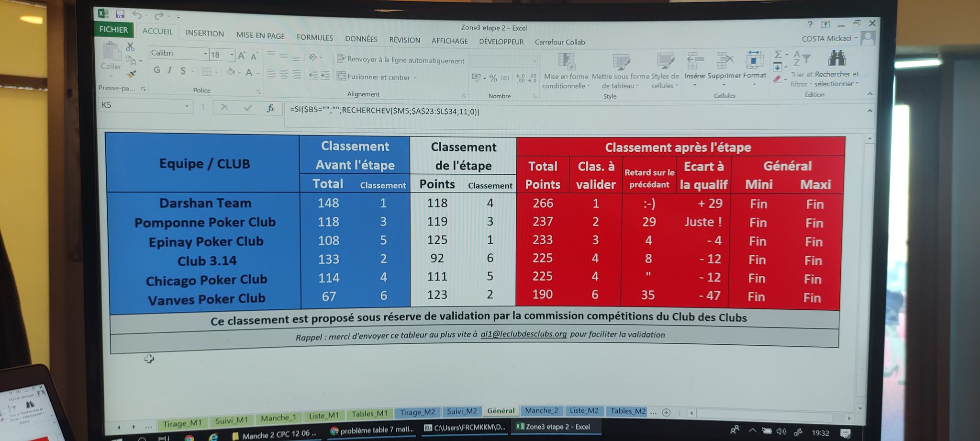Click the Format Painter brush icon
980x441 pixels.
pyautogui.click(x=132, y=74)
